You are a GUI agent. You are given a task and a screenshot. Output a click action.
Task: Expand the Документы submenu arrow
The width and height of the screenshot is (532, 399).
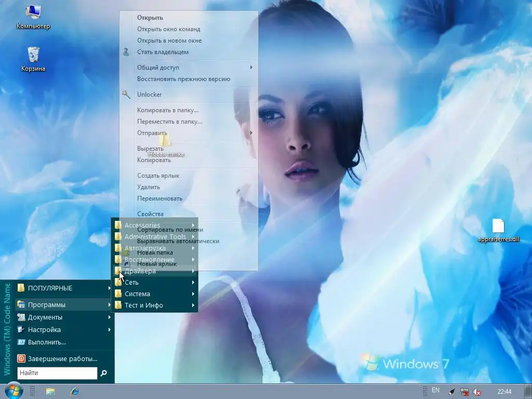click(109, 317)
